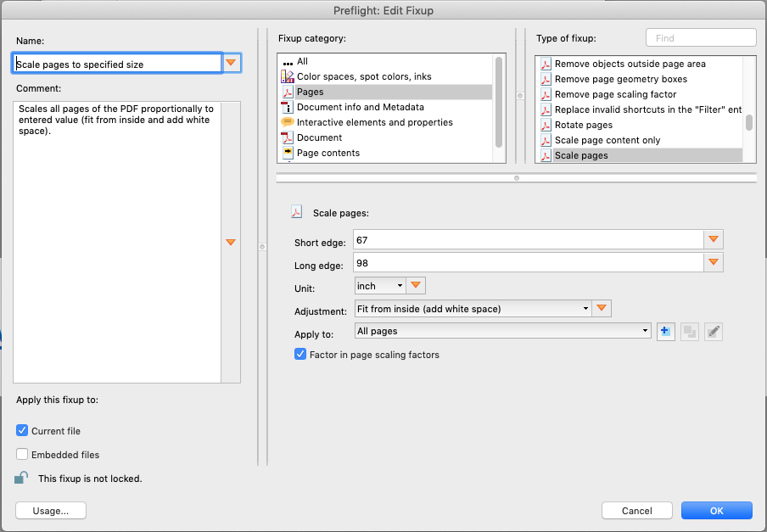Screen dimensions: 767x532
Task: Click the duplicate filter icon beside Apply to
Action: [690, 331]
